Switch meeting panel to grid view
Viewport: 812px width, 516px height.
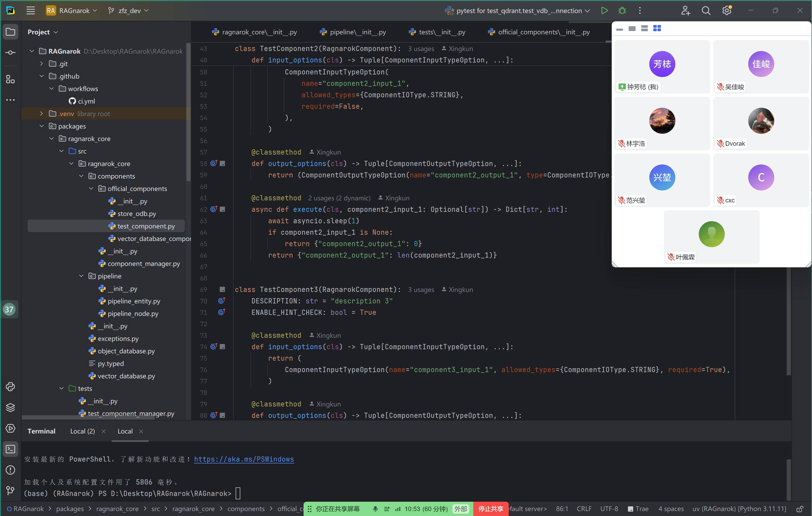pos(657,28)
